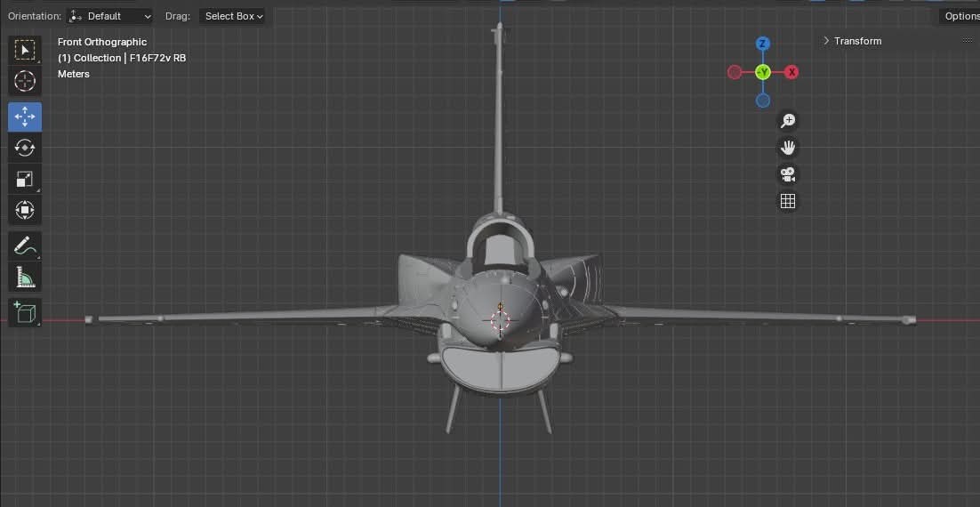Open the Options dropdown
The width and height of the screenshot is (980, 507).
[x=960, y=16]
